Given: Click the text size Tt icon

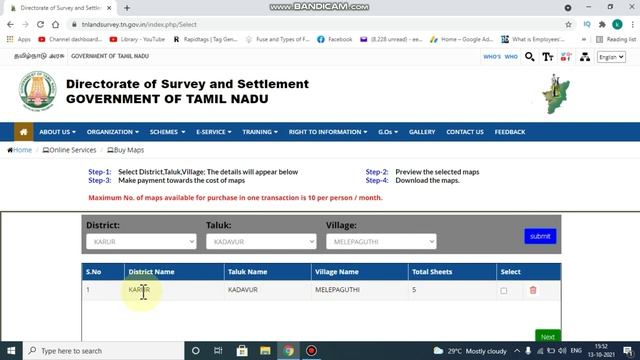Looking at the screenshot, I should coord(548,57).
